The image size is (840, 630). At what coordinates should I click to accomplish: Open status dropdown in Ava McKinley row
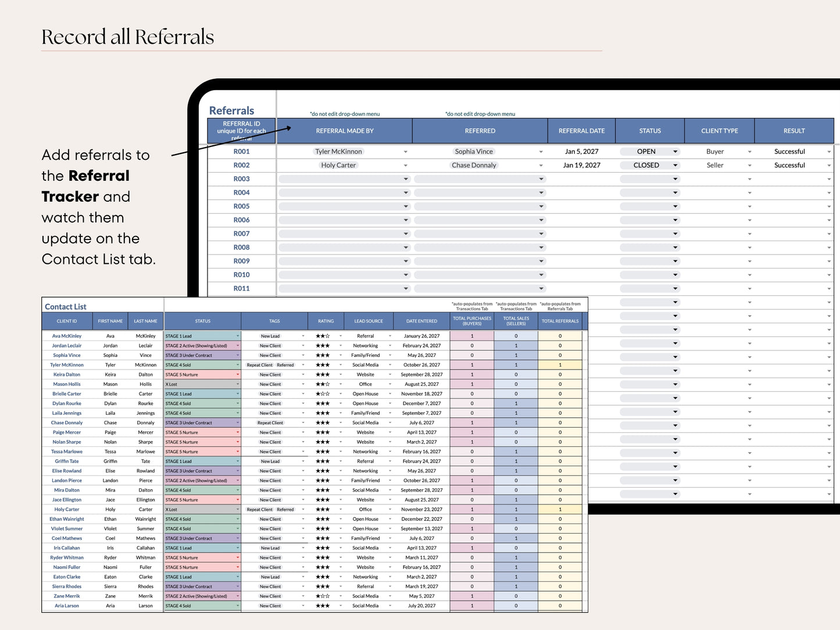(x=237, y=336)
